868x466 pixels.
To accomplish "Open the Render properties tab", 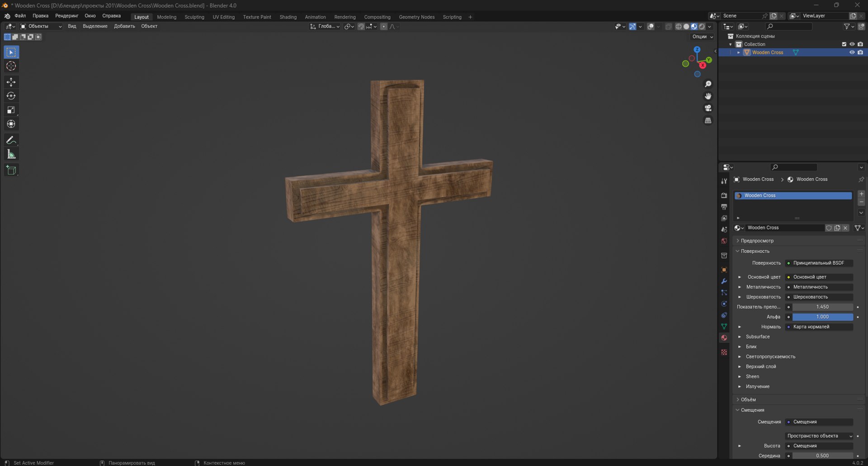I will click(x=724, y=195).
